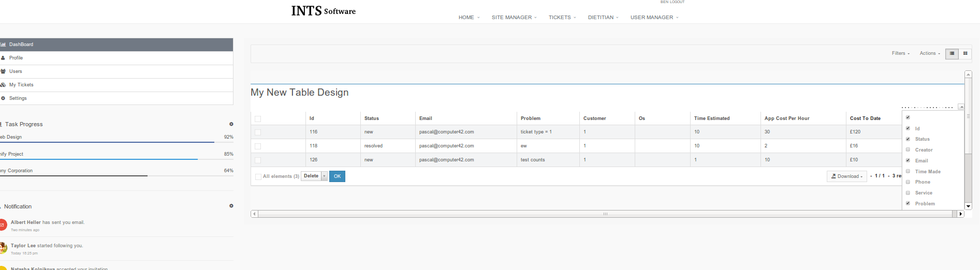The image size is (980, 270).
Task: Click the horizontal scrollbar right arrow
Action: (961, 214)
